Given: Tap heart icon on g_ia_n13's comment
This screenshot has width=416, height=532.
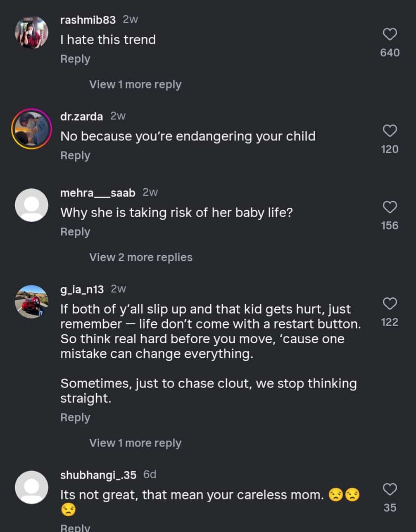Looking at the screenshot, I should coord(390,304).
